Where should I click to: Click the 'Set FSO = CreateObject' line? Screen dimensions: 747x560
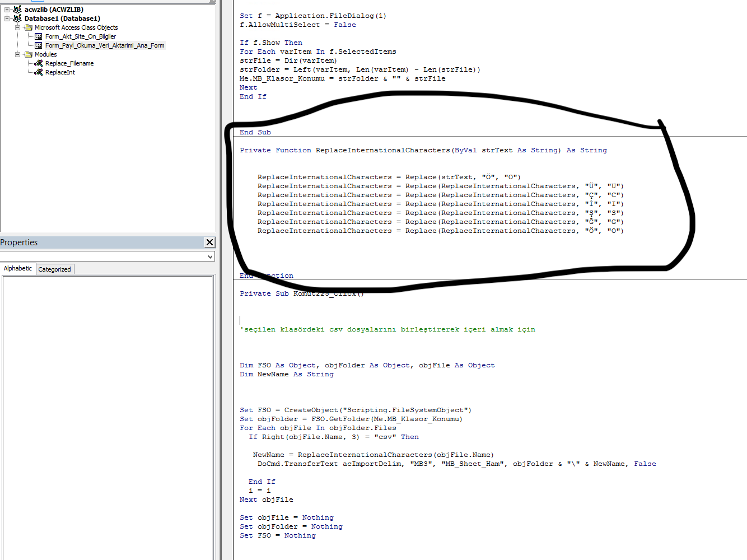point(356,410)
